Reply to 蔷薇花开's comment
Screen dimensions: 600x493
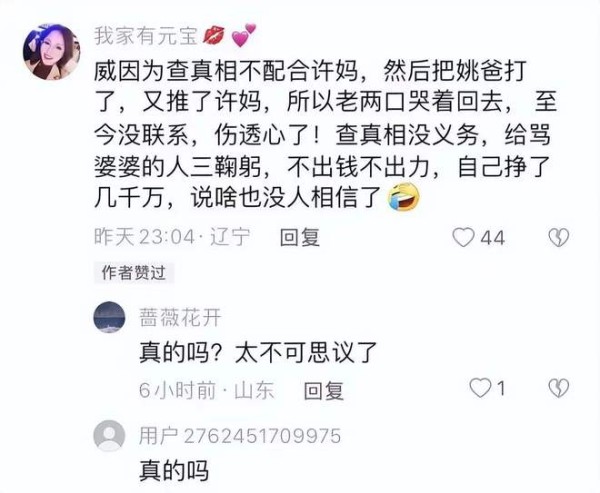coord(324,391)
